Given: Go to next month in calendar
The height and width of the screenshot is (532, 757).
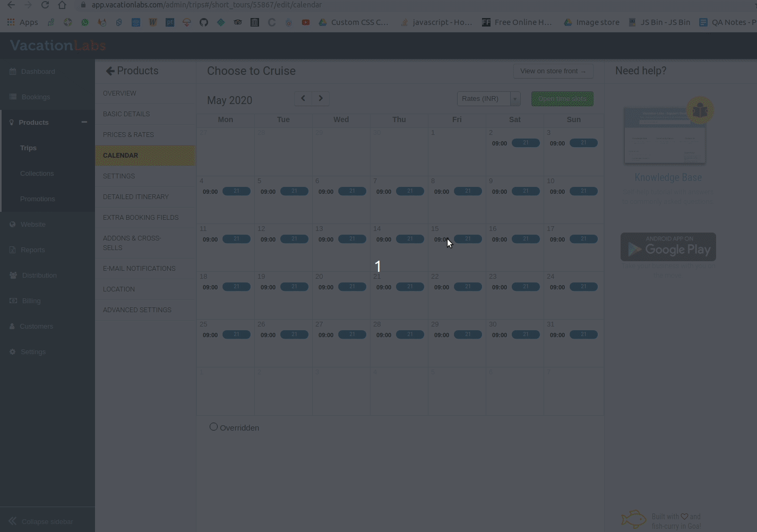Looking at the screenshot, I should [321, 98].
